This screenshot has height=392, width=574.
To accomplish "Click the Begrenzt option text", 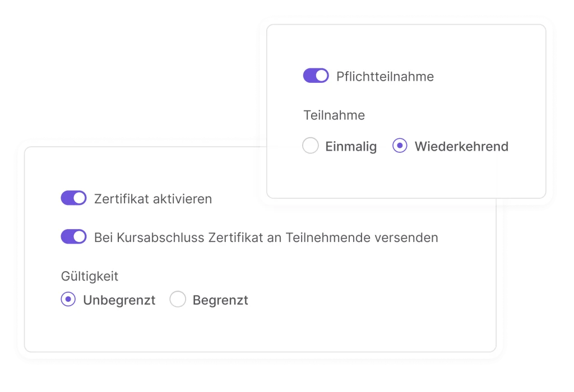I will coord(220,300).
